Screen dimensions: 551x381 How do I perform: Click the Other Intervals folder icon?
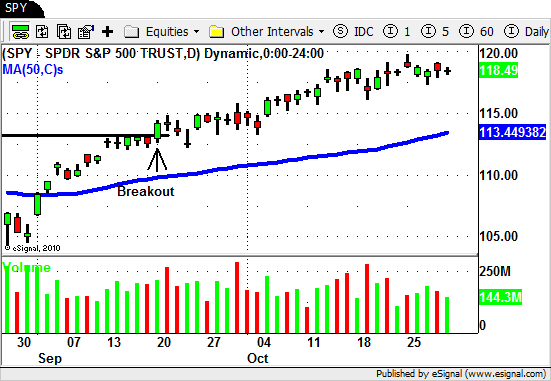(x=216, y=32)
